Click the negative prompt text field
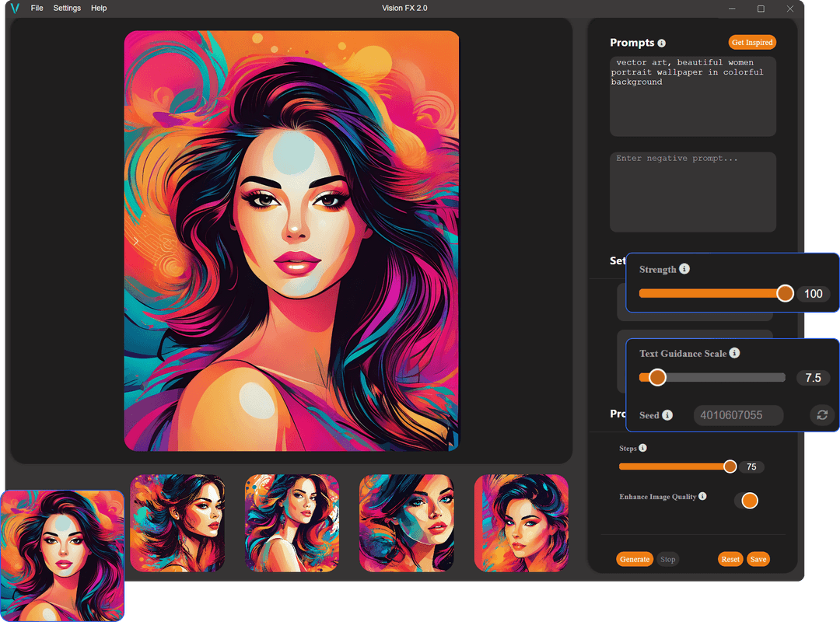Viewport: 840px width, 622px height. pyautogui.click(x=692, y=190)
